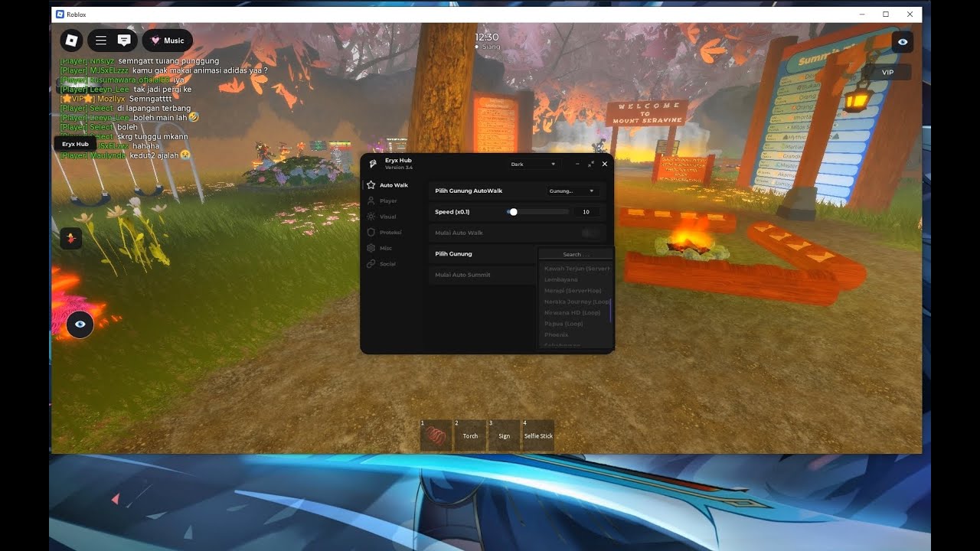The height and width of the screenshot is (551, 980).
Task: Click the red character emote icon on the left
Action: [71, 238]
